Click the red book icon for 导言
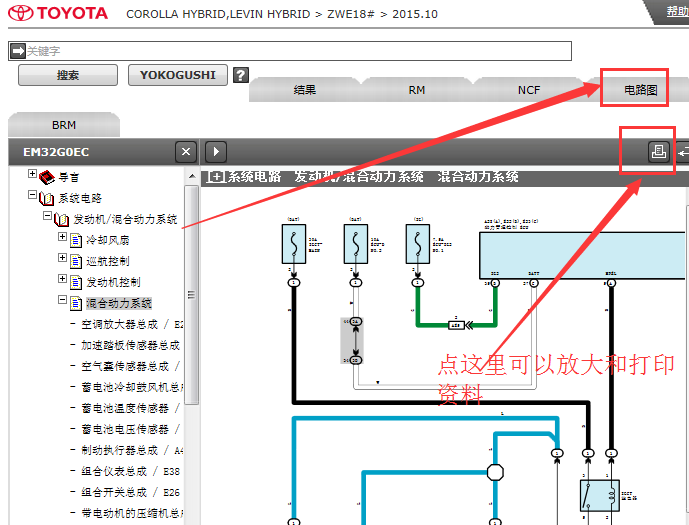The image size is (689, 525). (x=47, y=177)
